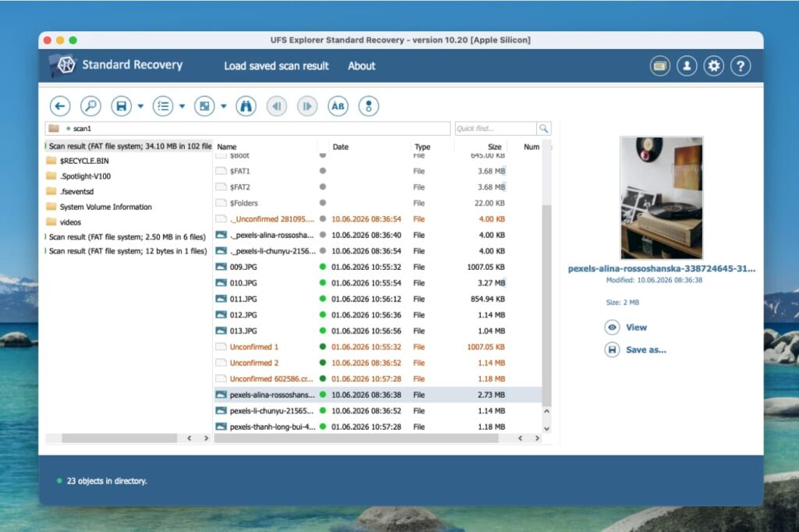Select the pexels-li-chunyu-21565 file row
Image resolution: width=799 pixels, height=532 pixels.
tap(378, 411)
